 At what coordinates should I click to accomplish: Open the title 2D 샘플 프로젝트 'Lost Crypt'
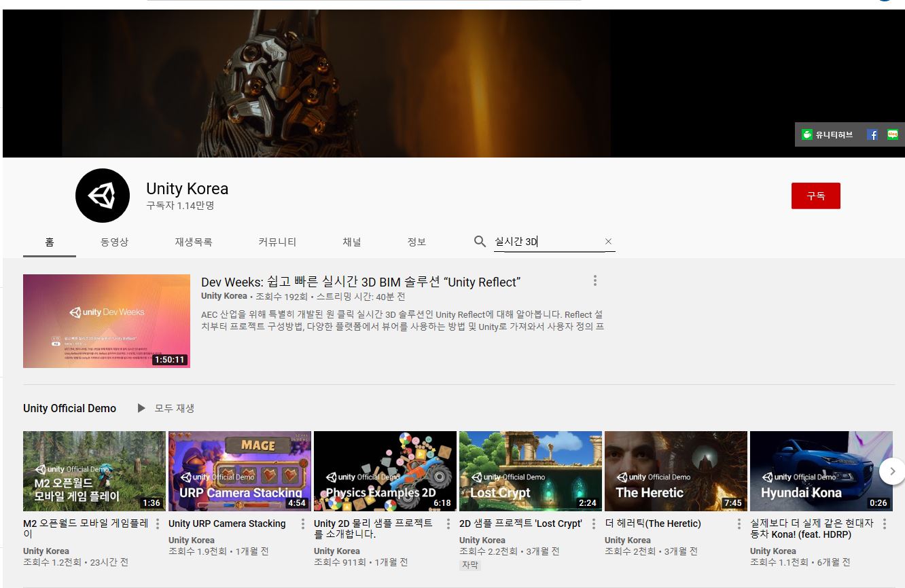coord(520,523)
